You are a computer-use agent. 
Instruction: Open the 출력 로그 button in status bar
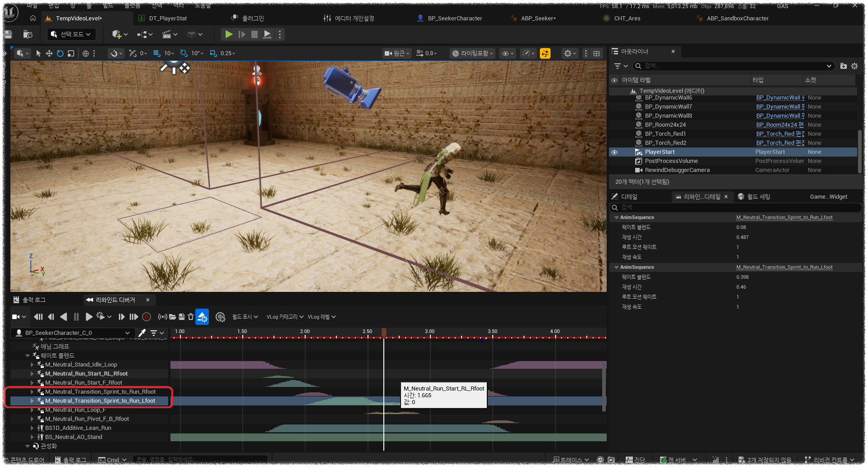(x=71, y=460)
